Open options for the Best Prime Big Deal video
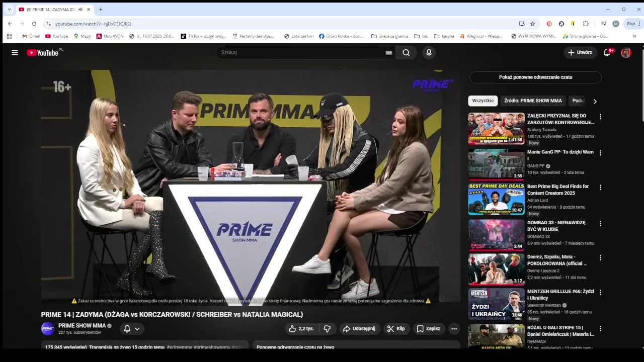 pos(600,188)
